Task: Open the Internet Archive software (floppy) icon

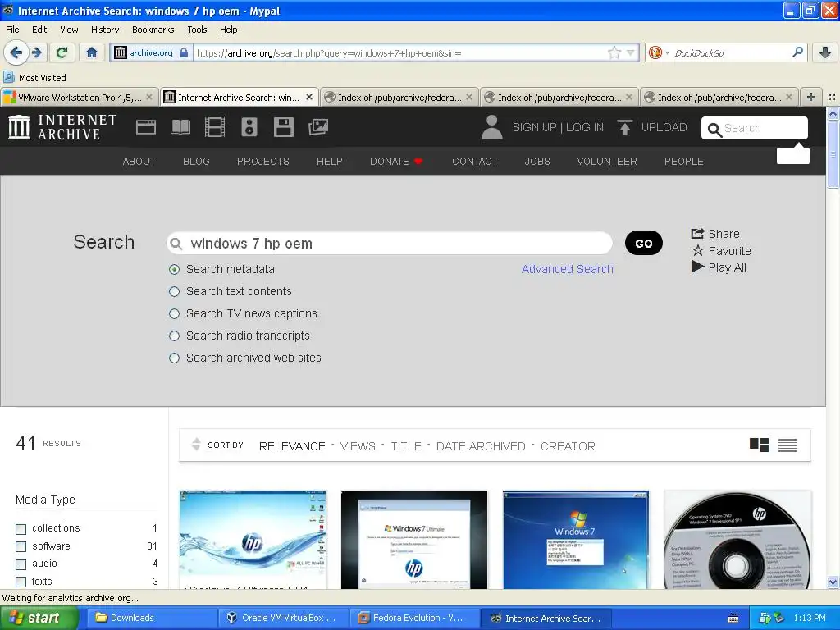Action: click(x=283, y=127)
